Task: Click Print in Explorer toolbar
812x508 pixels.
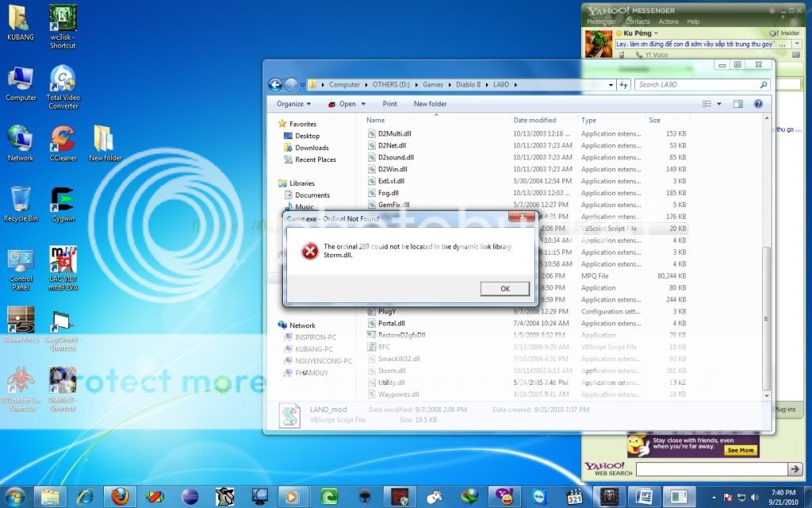Action: (389, 104)
